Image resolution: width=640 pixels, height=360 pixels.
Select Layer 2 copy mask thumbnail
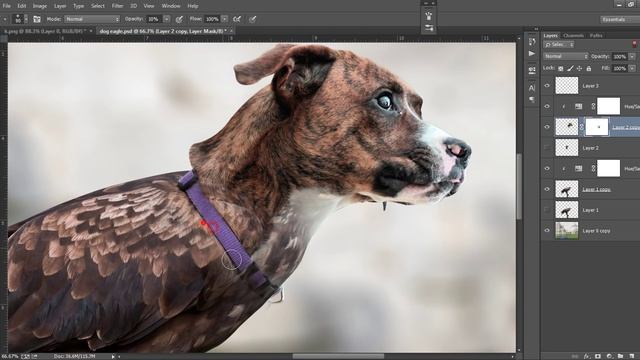(x=597, y=127)
